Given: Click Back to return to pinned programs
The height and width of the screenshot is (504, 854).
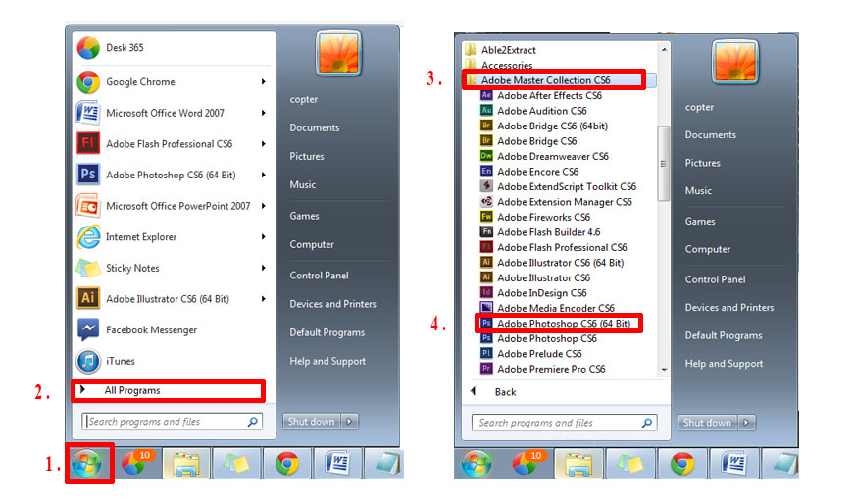Looking at the screenshot, I should pos(504,391).
